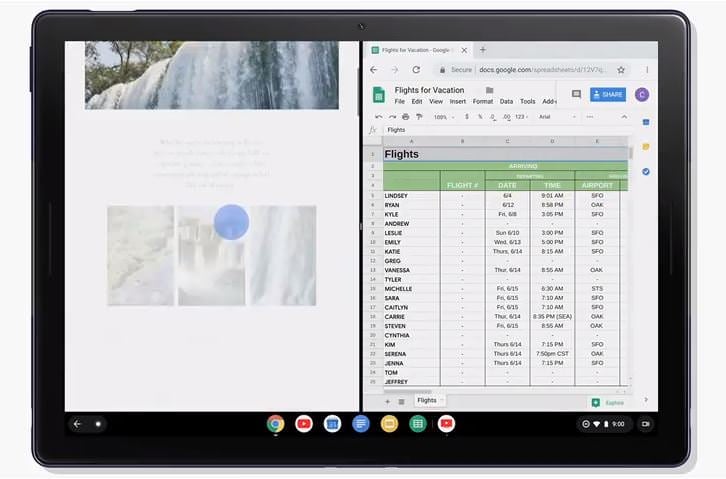The image size is (726, 479).
Task: Open the Format menu
Action: (482, 101)
